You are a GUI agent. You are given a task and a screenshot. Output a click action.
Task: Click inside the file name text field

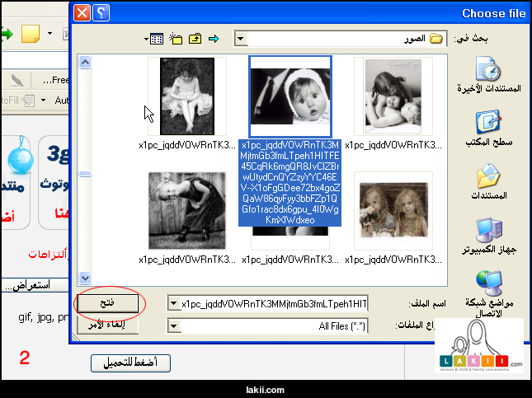point(272,303)
